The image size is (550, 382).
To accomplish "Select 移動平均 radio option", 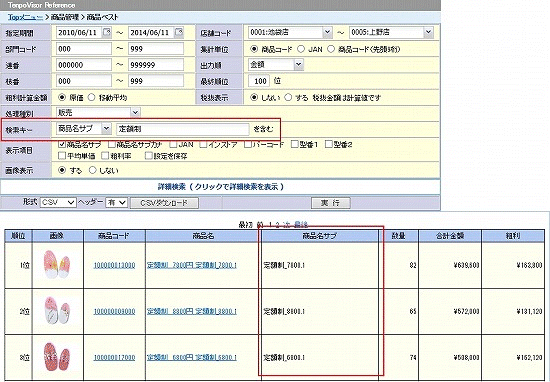I will tap(91, 97).
